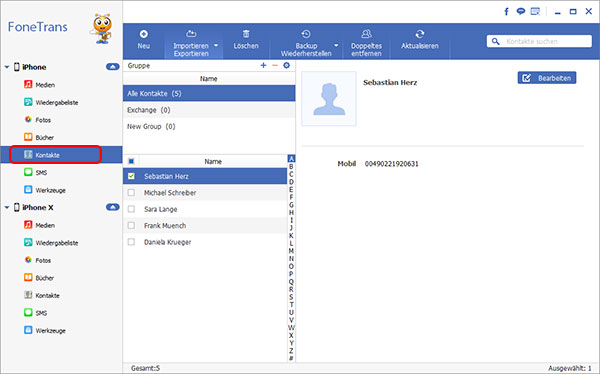The image size is (600, 374).
Task: Jump to # in alphabet index
Action: point(291,358)
